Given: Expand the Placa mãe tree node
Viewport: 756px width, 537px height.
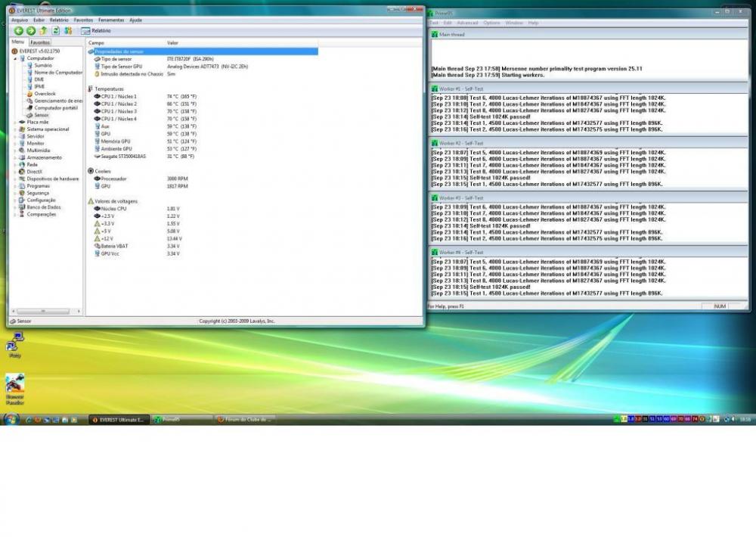Looking at the screenshot, I should point(15,122).
